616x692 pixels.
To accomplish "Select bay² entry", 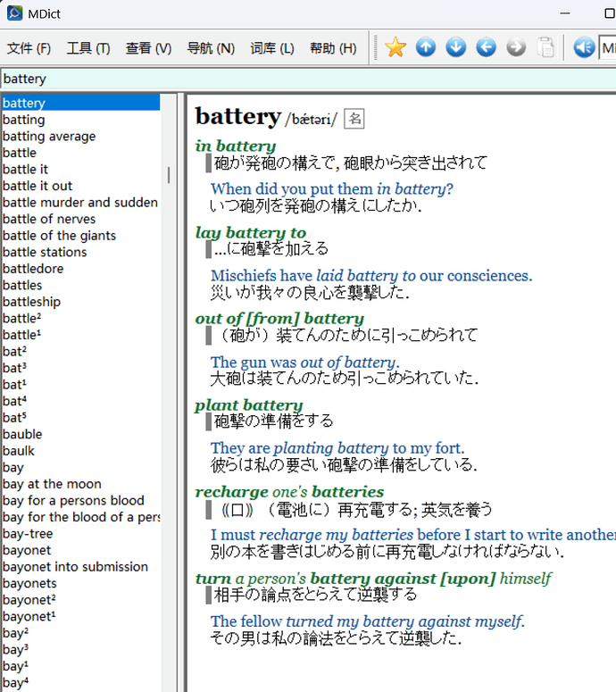I will click(15, 633).
